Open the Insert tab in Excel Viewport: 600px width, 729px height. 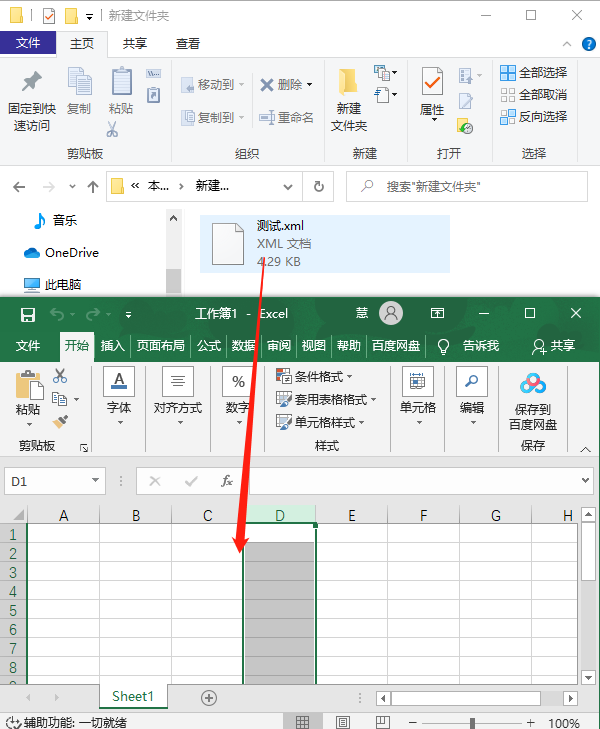[113, 346]
